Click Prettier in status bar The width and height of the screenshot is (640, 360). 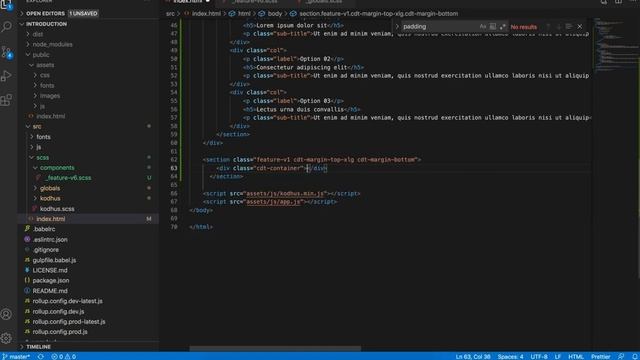pyautogui.click(x=600, y=356)
